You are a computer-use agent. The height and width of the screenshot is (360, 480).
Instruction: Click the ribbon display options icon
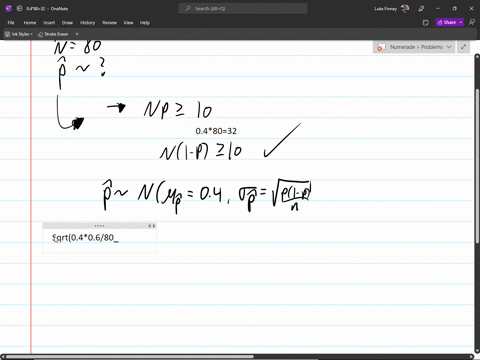pyautogui.click(x=472, y=22)
